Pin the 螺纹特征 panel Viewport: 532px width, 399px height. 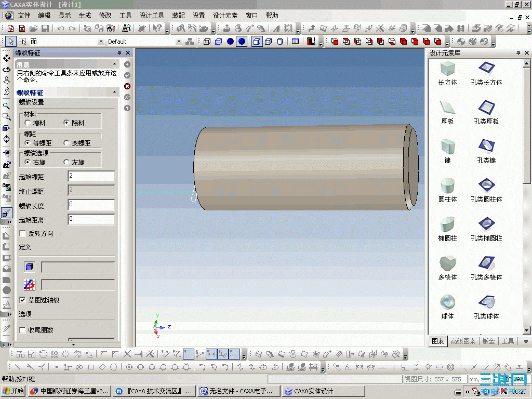119,52
